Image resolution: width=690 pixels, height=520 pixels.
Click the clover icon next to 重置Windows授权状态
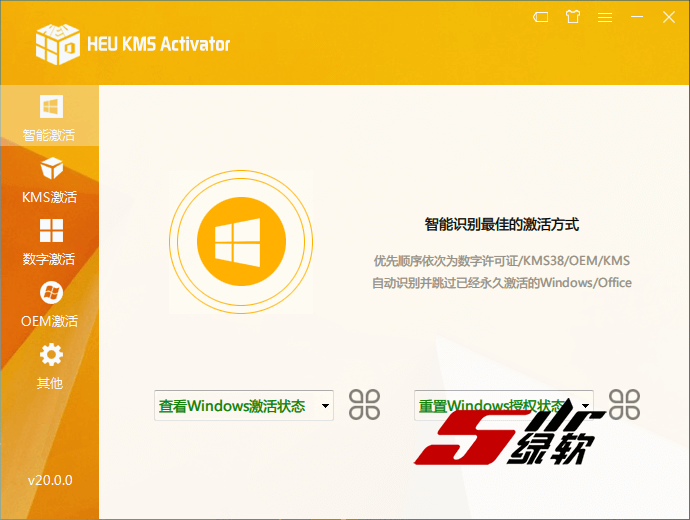pos(624,404)
